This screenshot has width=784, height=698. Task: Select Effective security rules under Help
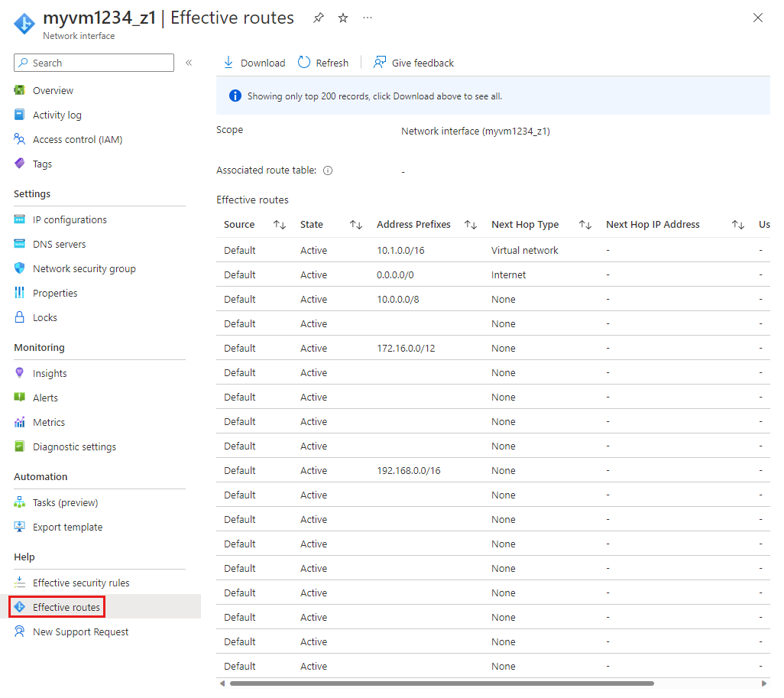coord(79,582)
